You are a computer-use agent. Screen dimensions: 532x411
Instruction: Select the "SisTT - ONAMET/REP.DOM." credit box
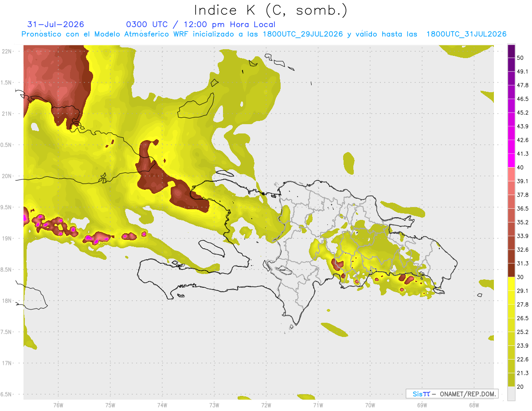point(452,394)
